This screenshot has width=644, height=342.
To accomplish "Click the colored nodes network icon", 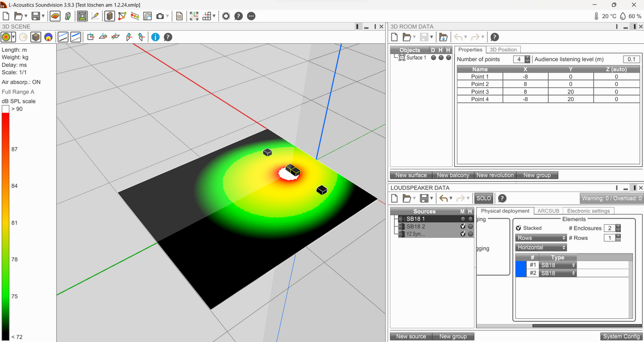I will coord(122,16).
